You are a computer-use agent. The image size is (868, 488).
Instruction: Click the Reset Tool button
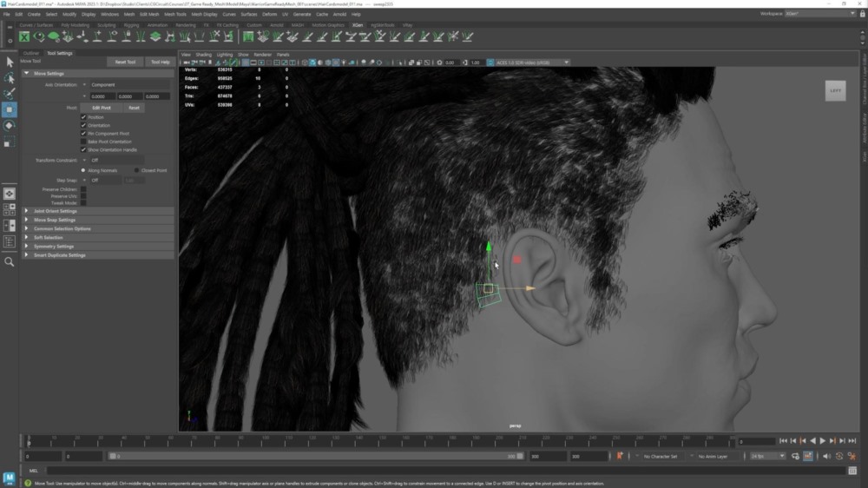point(125,62)
